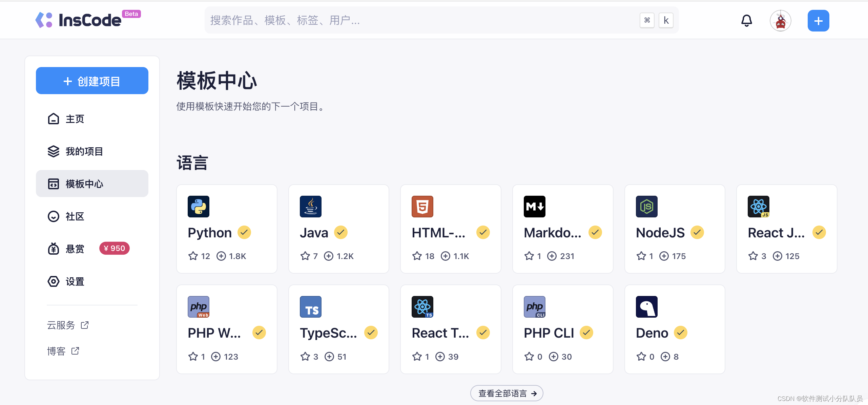Open the NodeJS template icon
868x405 pixels.
coord(646,207)
